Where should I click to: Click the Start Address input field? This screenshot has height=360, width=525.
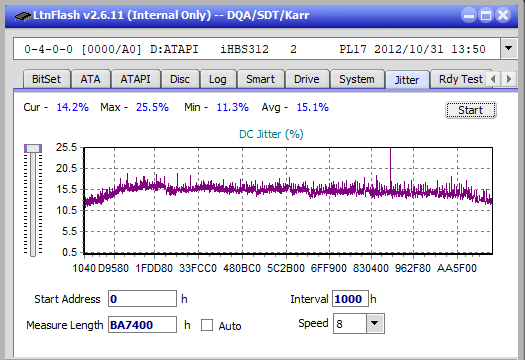pos(142,299)
